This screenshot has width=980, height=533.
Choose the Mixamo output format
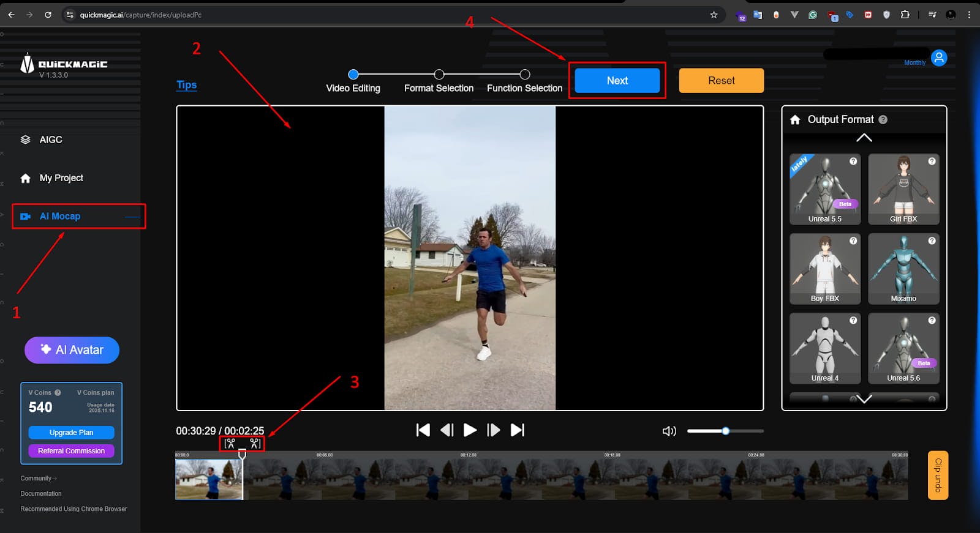[903, 269]
